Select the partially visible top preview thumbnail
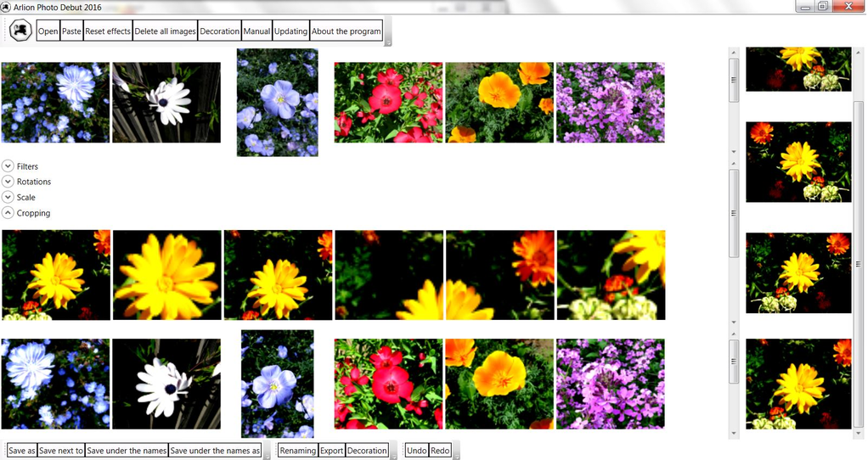Image resolution: width=868 pixels, height=460 pixels. (798, 69)
